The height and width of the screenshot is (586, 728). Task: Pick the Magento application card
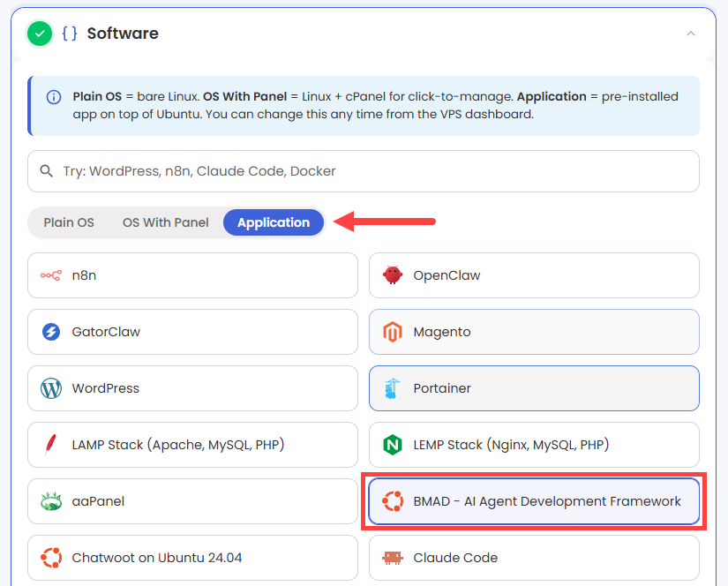click(x=534, y=332)
